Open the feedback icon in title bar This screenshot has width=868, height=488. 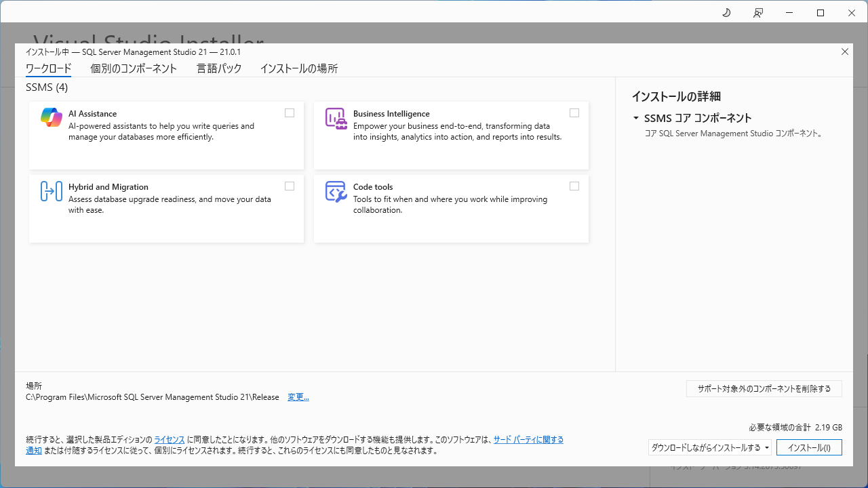[758, 13]
